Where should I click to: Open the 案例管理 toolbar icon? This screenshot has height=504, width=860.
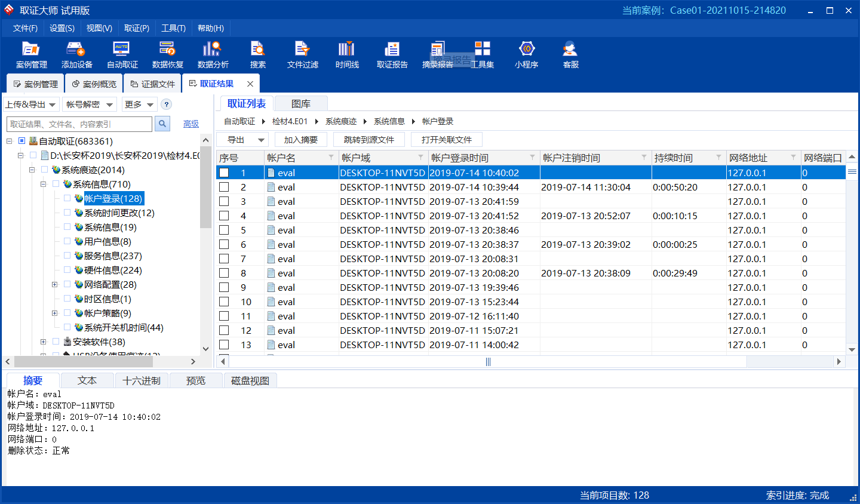tap(31, 55)
